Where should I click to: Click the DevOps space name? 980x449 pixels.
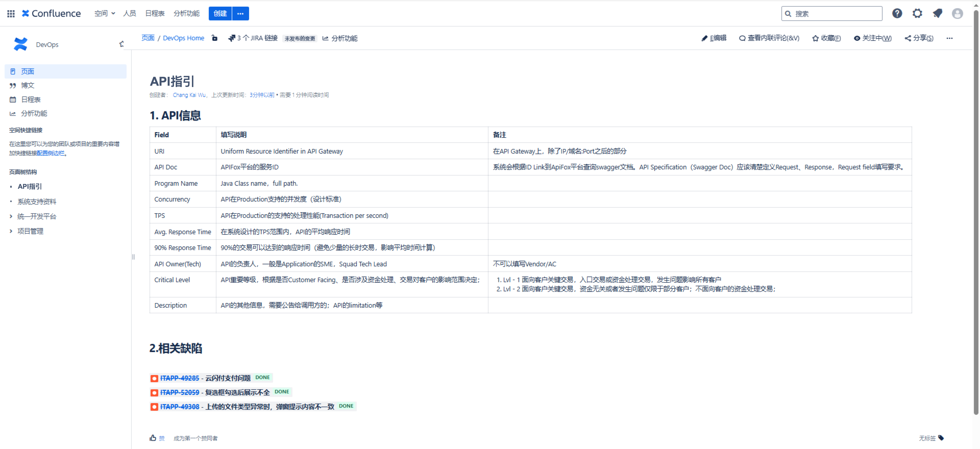point(47,44)
